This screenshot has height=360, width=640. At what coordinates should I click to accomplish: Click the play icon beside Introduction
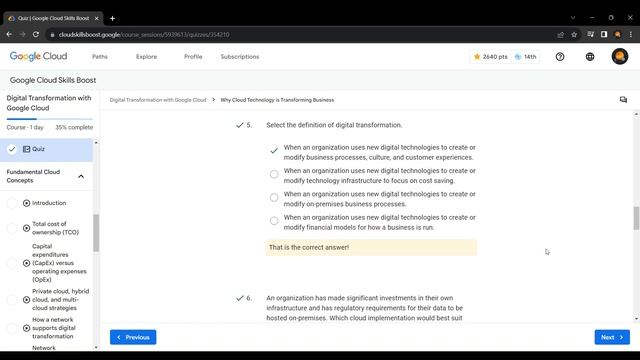coord(27,203)
